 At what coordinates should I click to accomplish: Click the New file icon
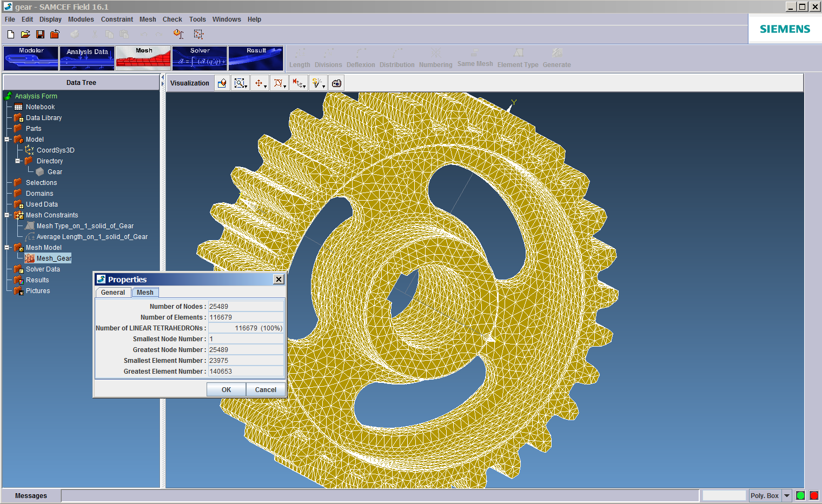click(x=11, y=34)
